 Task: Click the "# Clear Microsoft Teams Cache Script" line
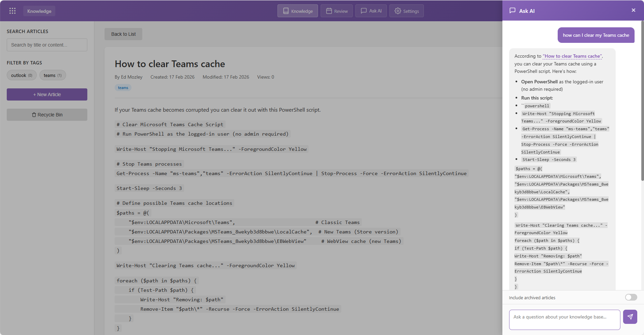170,124
